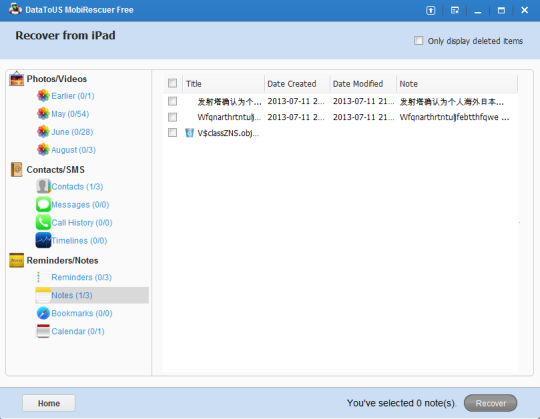Select Messages (0/0) in sidebar
The width and height of the screenshot is (540, 419).
[80, 205]
